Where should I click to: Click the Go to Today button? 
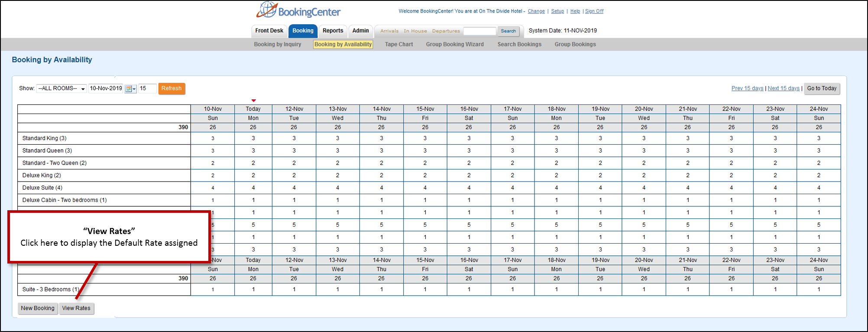pos(822,88)
